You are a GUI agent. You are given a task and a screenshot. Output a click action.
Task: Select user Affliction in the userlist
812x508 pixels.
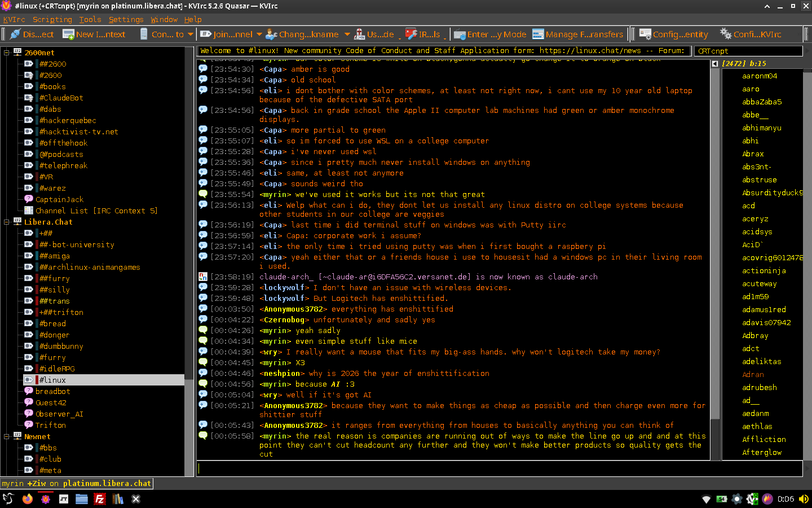pyautogui.click(x=764, y=439)
